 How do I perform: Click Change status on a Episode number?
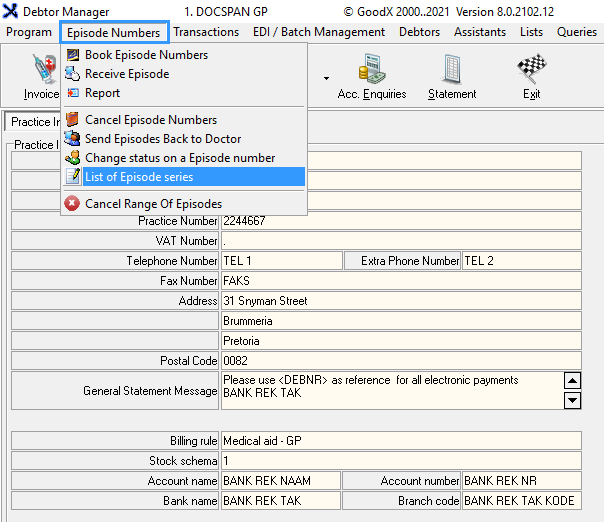click(179, 158)
